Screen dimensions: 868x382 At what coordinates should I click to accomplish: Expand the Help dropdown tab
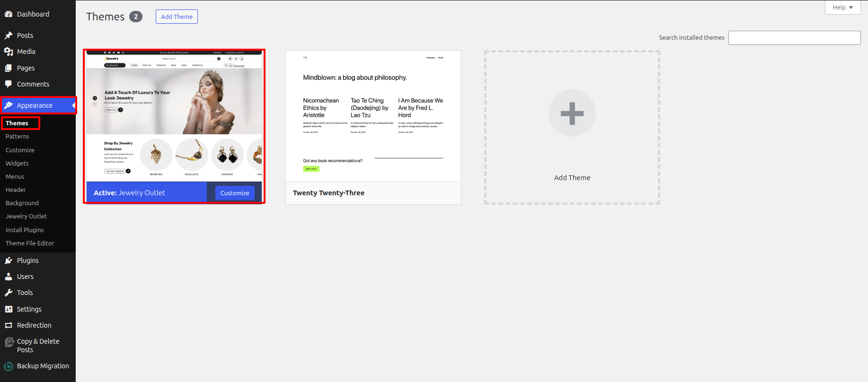coord(842,8)
